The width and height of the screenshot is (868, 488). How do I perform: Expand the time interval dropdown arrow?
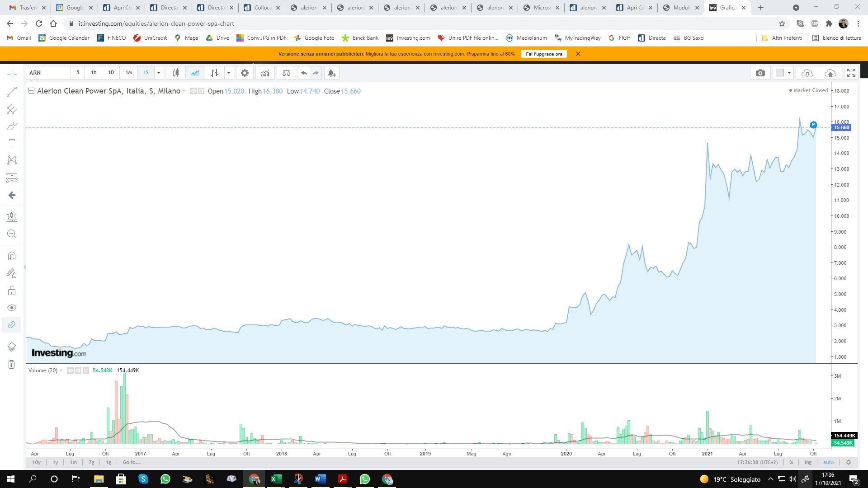(159, 73)
